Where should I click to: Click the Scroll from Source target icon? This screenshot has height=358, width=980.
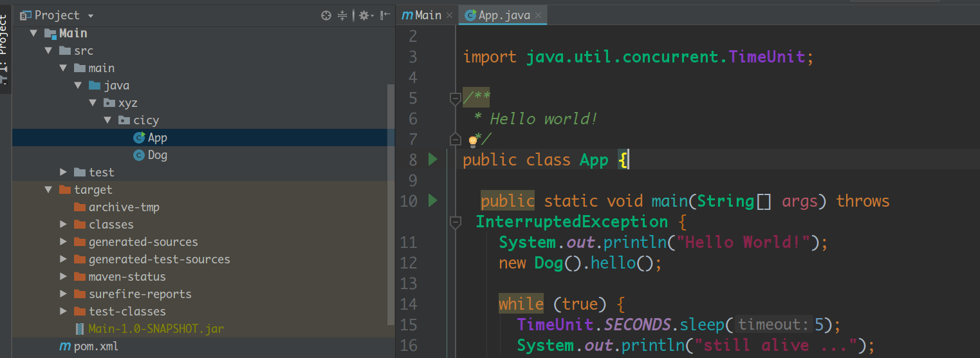[326, 15]
